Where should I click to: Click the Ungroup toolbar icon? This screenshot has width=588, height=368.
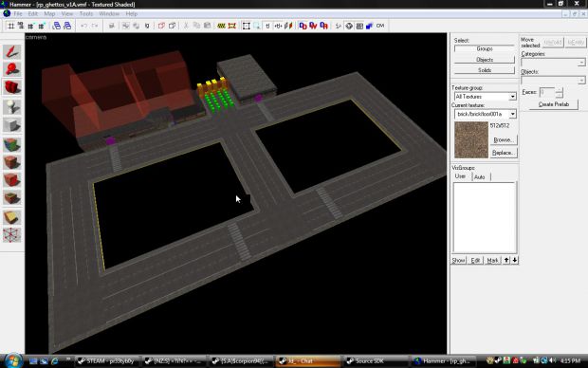[x=137, y=26]
